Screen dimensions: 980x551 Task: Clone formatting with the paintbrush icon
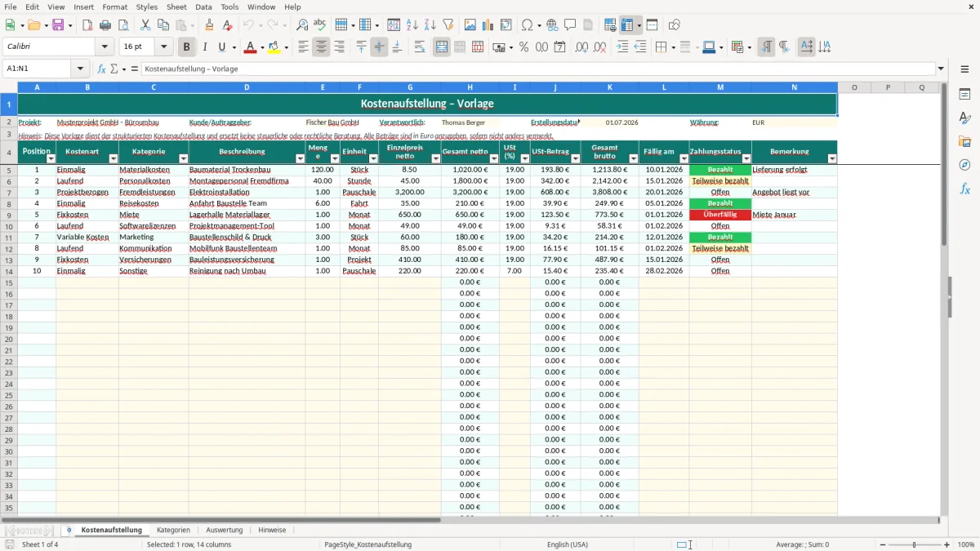210,25
